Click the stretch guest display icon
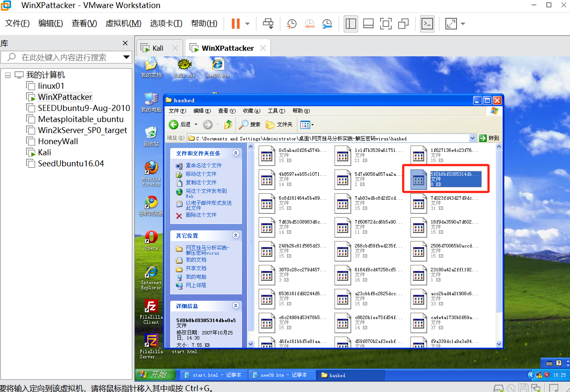Viewport: 570px width, 392px height. pos(451,24)
